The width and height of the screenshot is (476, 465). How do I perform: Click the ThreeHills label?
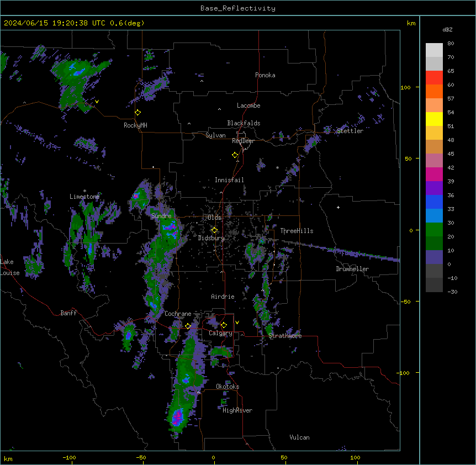coord(297,231)
